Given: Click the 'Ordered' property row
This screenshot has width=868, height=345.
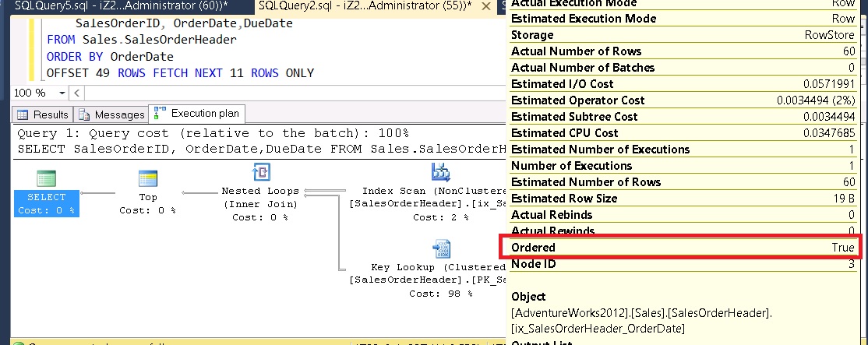Looking at the screenshot, I should 683,247.
